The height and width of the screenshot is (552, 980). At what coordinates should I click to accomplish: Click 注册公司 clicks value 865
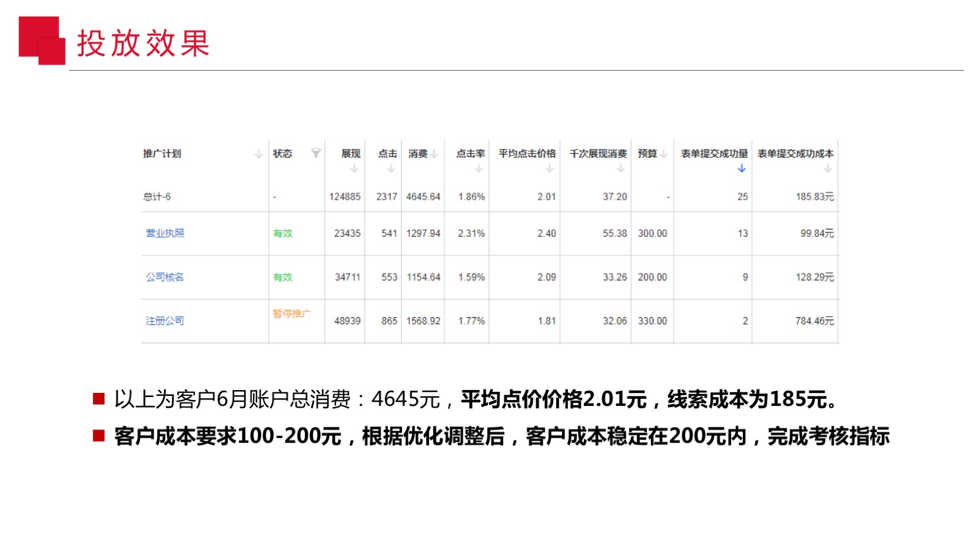[389, 321]
